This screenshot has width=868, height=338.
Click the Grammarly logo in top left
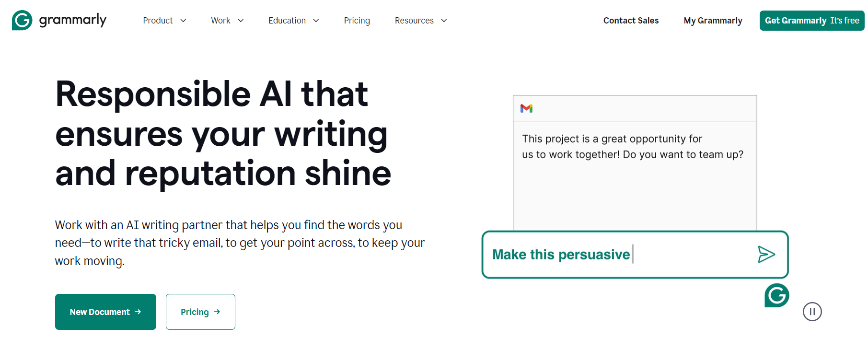coord(58,20)
